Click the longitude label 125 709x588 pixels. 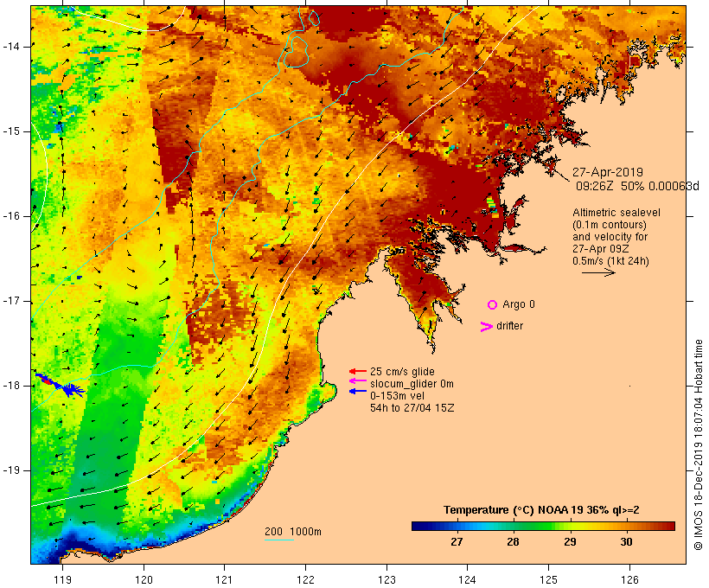[548, 580]
